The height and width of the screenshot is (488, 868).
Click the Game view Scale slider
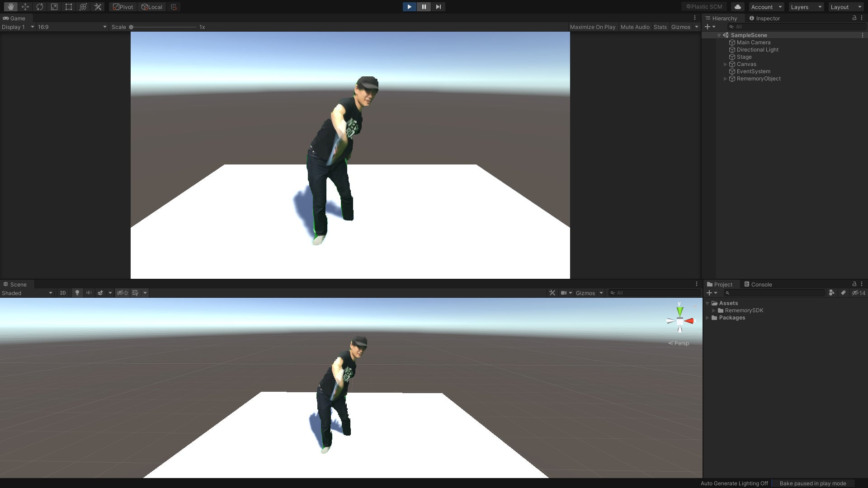(x=164, y=27)
